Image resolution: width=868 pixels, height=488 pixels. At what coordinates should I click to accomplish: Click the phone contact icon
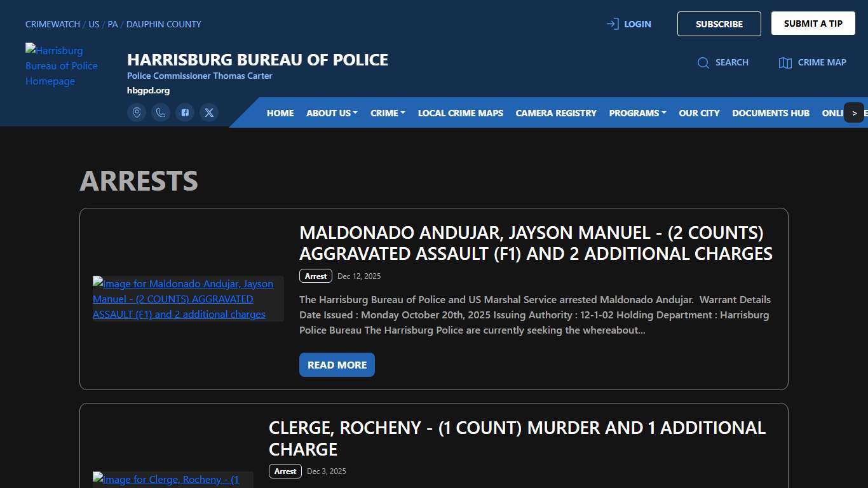(x=161, y=112)
